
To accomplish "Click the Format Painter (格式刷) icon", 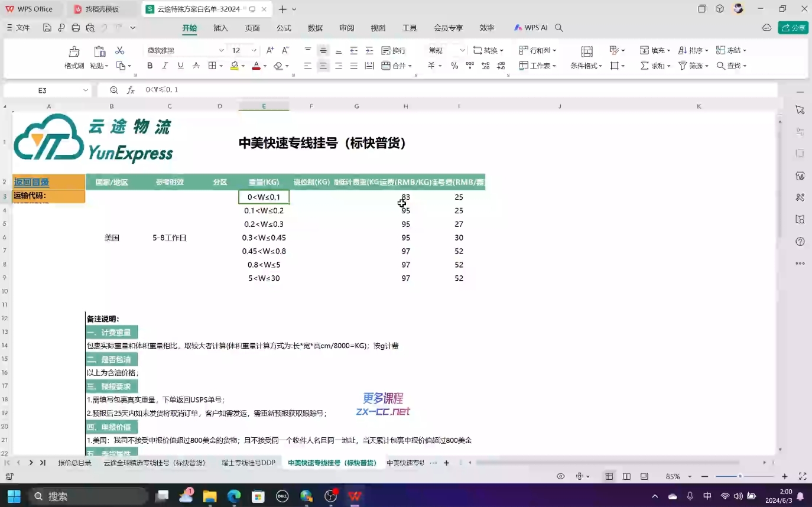I will point(74,52).
